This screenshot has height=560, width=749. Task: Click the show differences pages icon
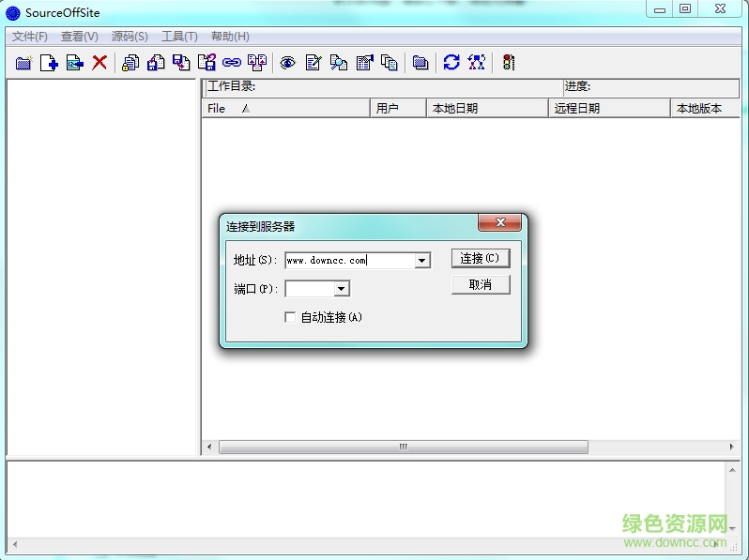pyautogui.click(x=390, y=63)
